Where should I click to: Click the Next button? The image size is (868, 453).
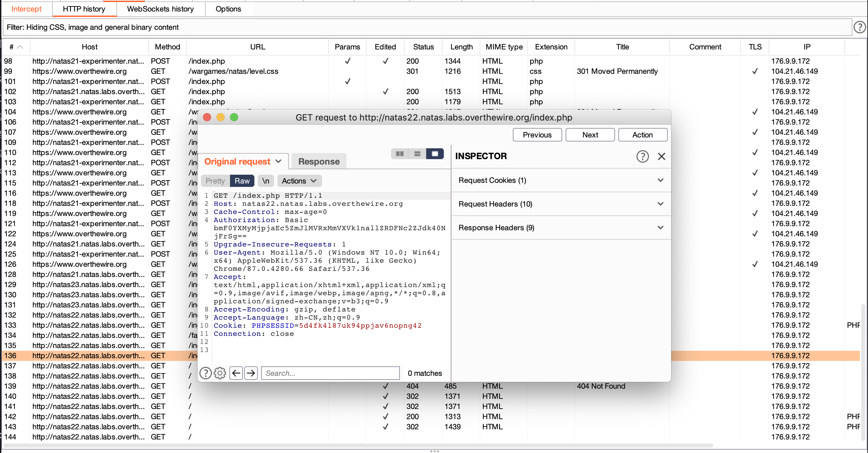tap(590, 135)
